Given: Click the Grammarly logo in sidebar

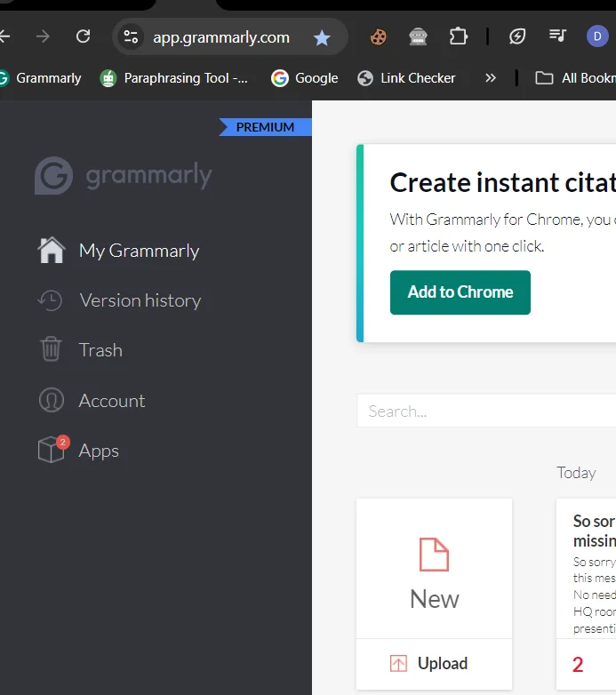Looking at the screenshot, I should (x=124, y=175).
